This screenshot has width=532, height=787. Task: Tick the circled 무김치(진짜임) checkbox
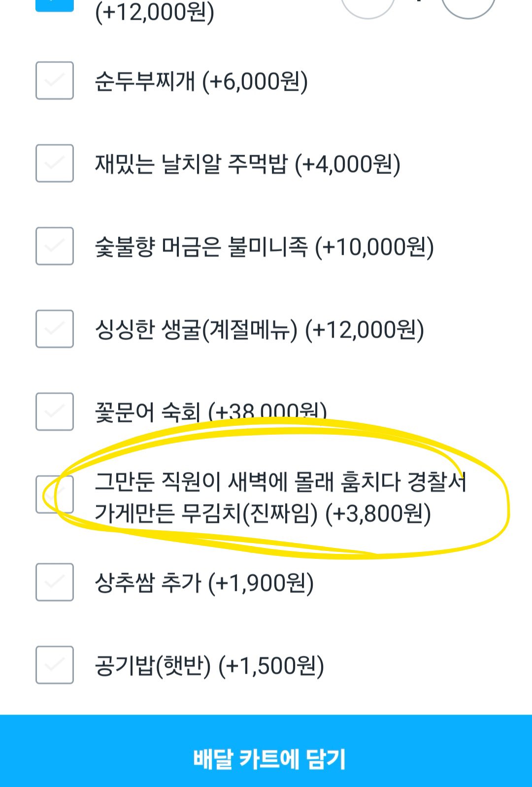click(55, 494)
